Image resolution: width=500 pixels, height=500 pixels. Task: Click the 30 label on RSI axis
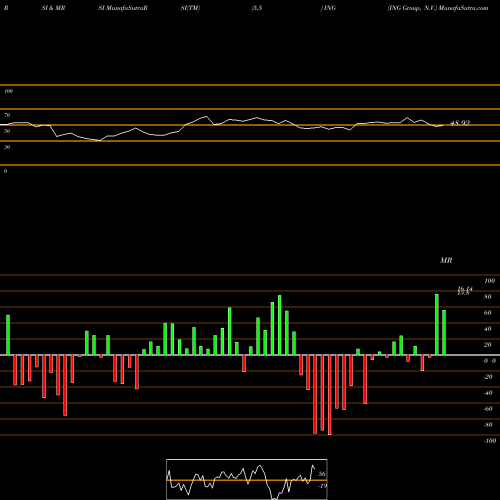point(7,147)
